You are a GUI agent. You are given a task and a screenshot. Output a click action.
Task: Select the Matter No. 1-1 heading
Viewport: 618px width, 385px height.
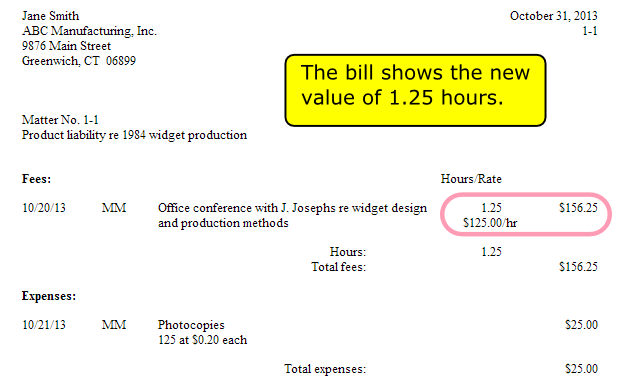60,120
